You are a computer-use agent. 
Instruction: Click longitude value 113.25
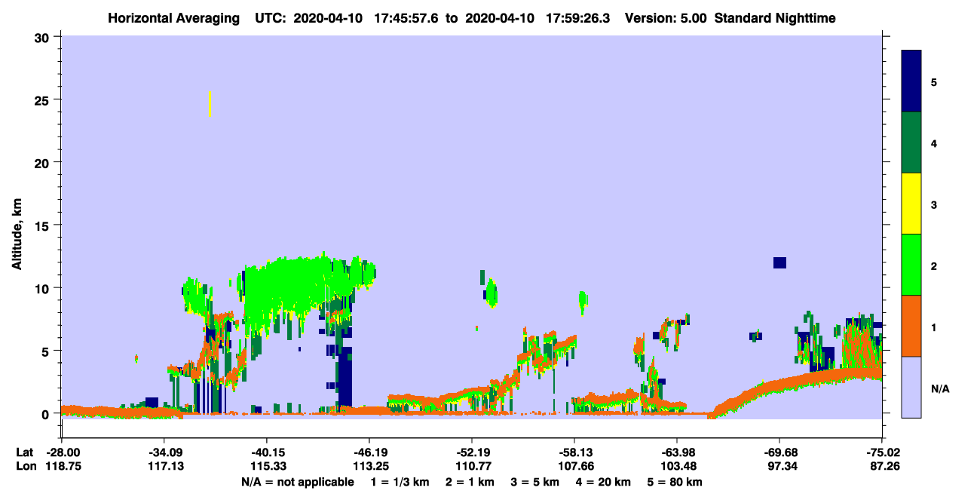pos(369,467)
